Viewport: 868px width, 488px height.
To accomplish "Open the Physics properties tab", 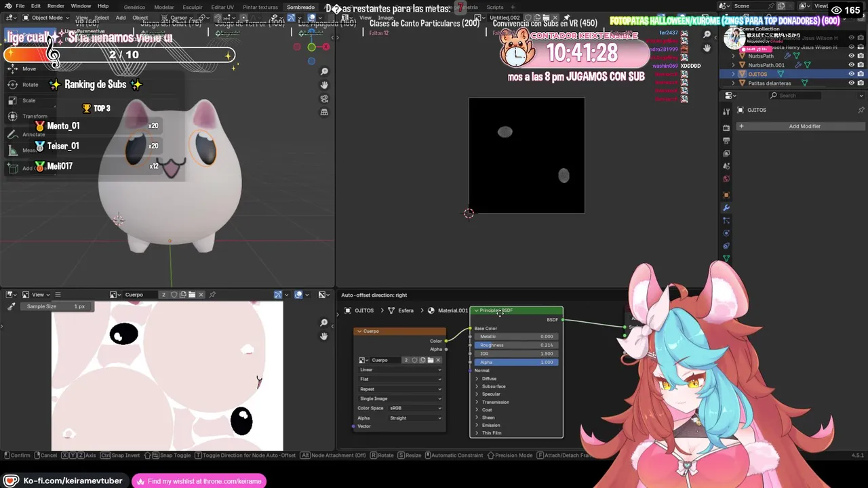I will click(x=726, y=233).
